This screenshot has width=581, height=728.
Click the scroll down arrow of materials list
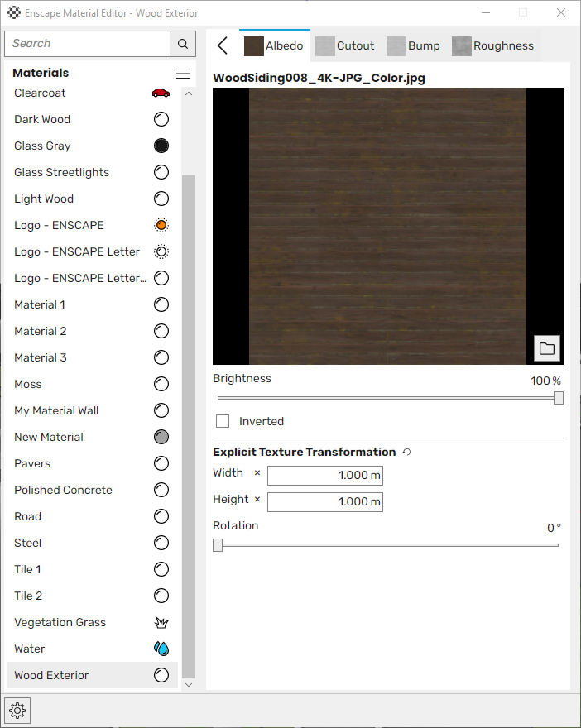tap(189, 684)
